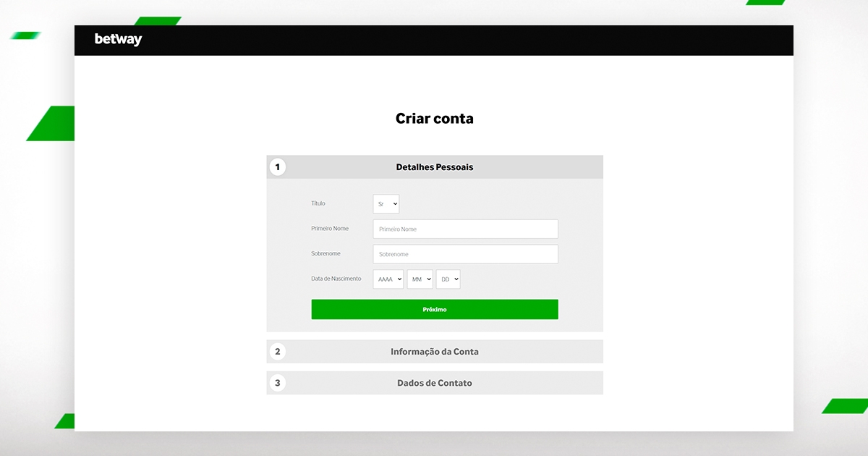Screen dimensions: 868x456
Task: Click the Criar conta heading
Action: 434,118
